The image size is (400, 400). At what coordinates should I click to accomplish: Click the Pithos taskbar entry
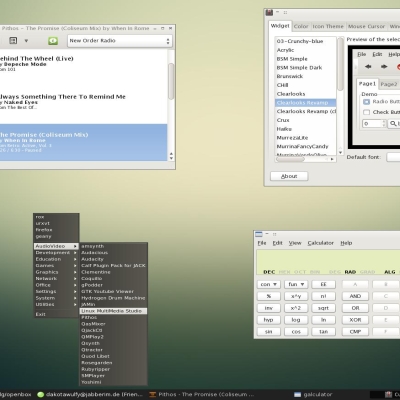[201, 395]
